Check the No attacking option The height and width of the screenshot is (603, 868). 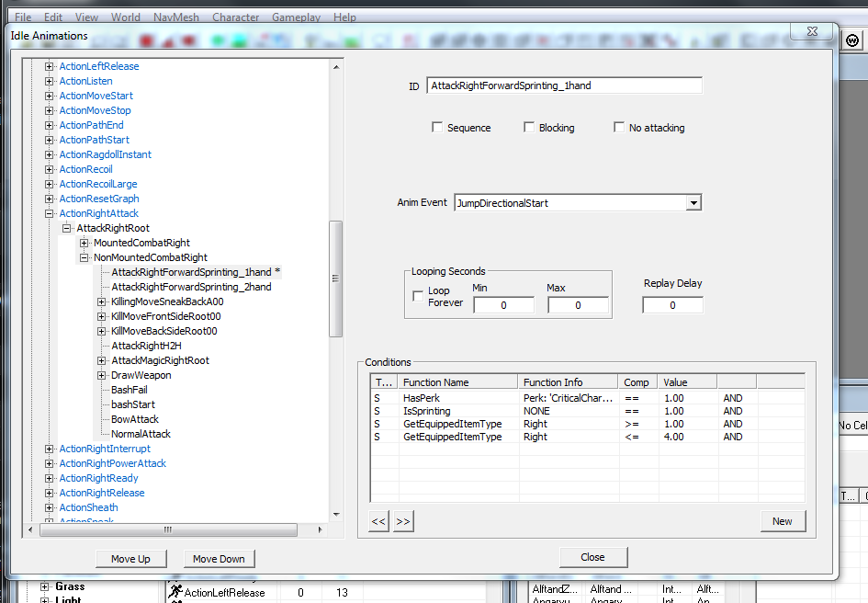pos(619,128)
